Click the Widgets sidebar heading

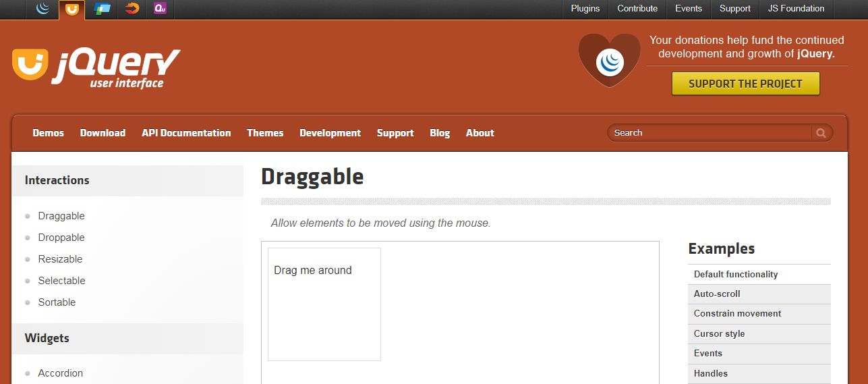point(47,338)
